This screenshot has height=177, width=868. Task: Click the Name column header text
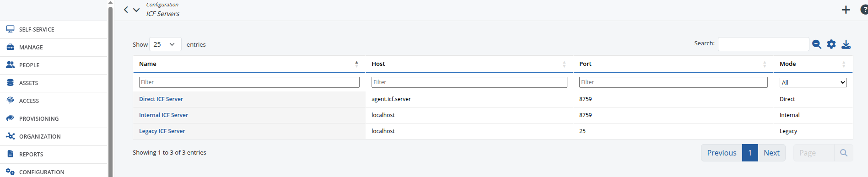click(x=148, y=64)
